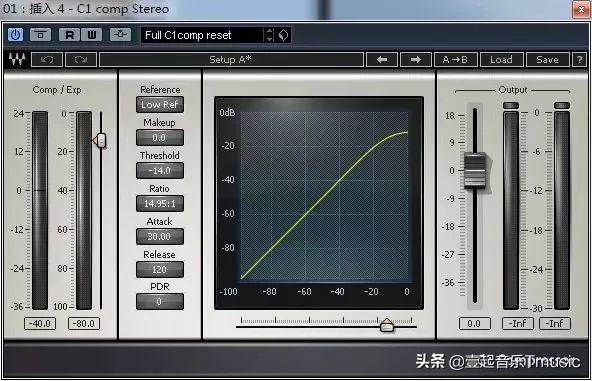
Task: Click the Waves logo icon
Action: coord(17,59)
